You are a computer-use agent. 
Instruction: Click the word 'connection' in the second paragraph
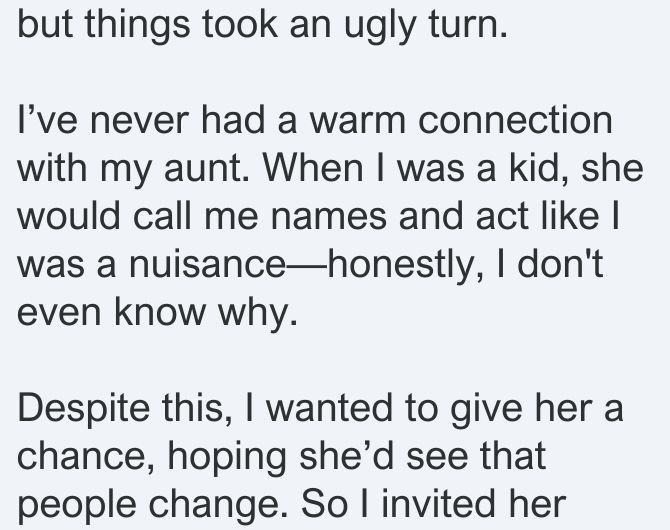point(515,121)
